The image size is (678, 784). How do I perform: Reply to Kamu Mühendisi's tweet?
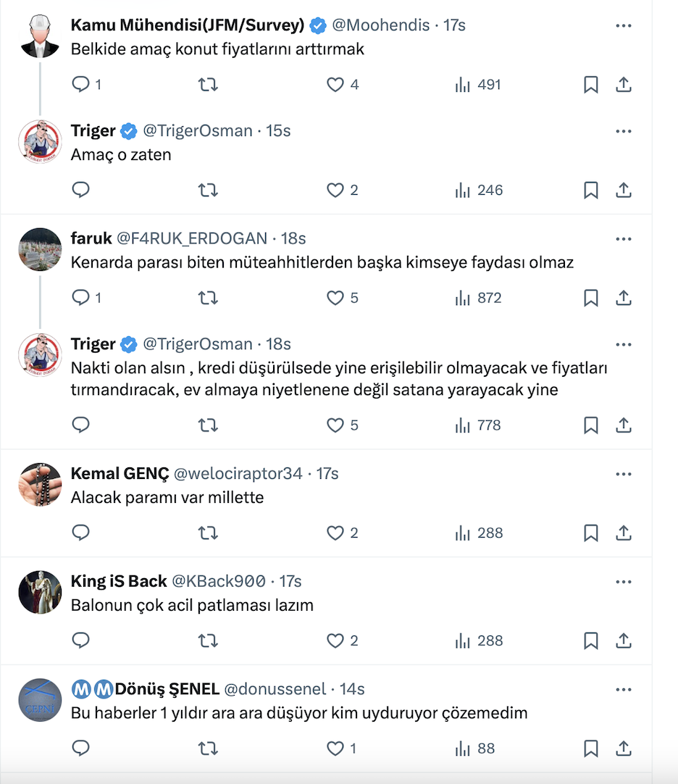81,85
